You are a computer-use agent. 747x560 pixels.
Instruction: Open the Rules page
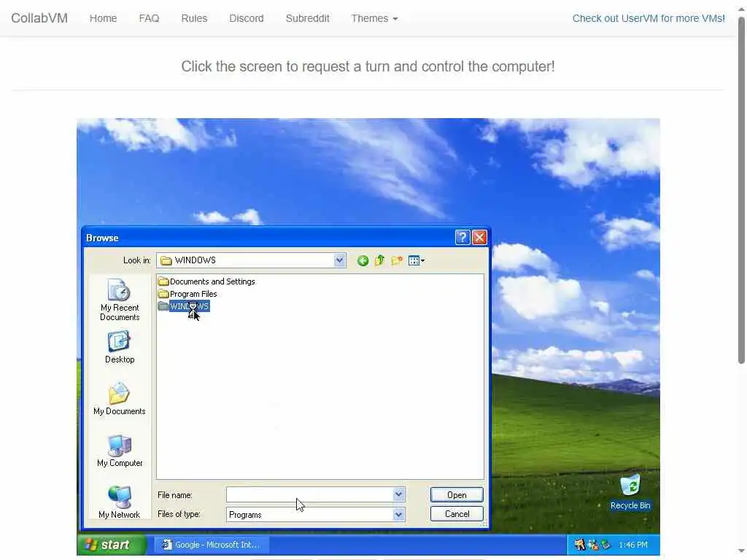coord(194,18)
